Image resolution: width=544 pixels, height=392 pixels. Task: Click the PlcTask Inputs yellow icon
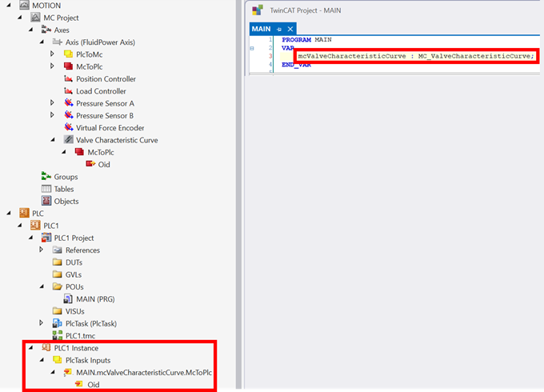coord(58,360)
